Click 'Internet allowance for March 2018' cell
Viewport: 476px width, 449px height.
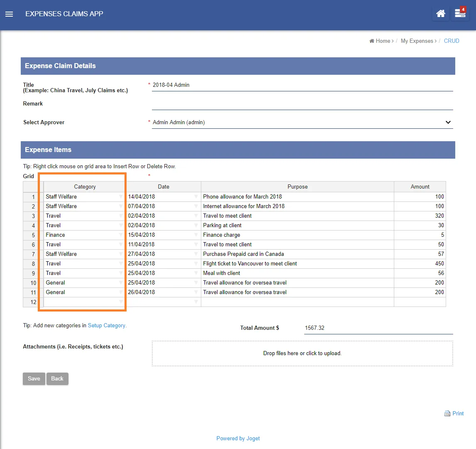(x=298, y=206)
